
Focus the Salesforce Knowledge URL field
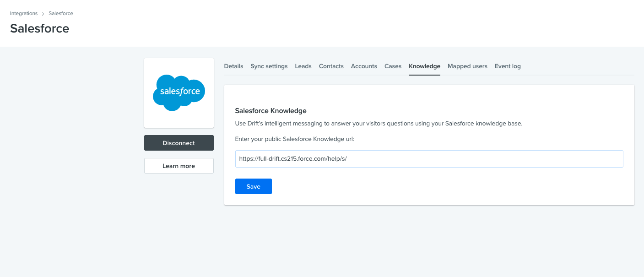pyautogui.click(x=429, y=159)
